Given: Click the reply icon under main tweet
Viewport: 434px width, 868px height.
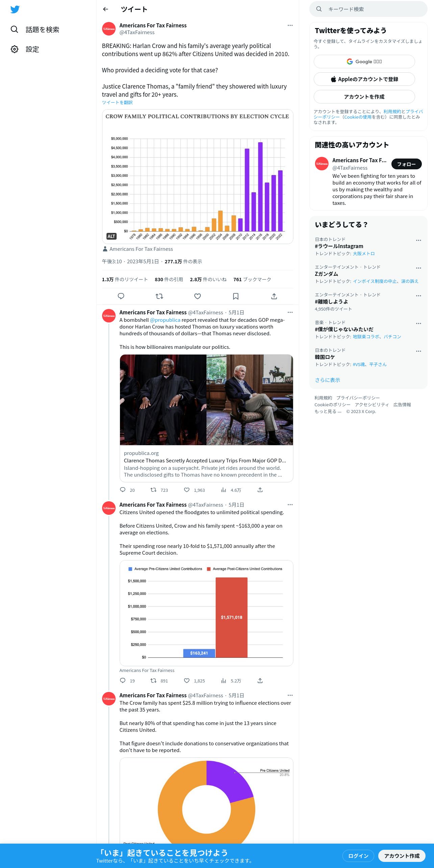Looking at the screenshot, I should (121, 296).
